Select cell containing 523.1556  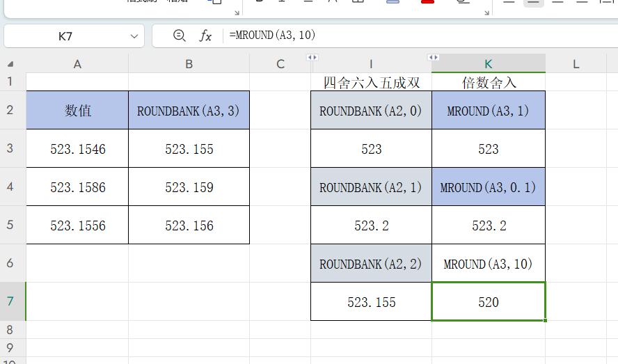pos(77,225)
